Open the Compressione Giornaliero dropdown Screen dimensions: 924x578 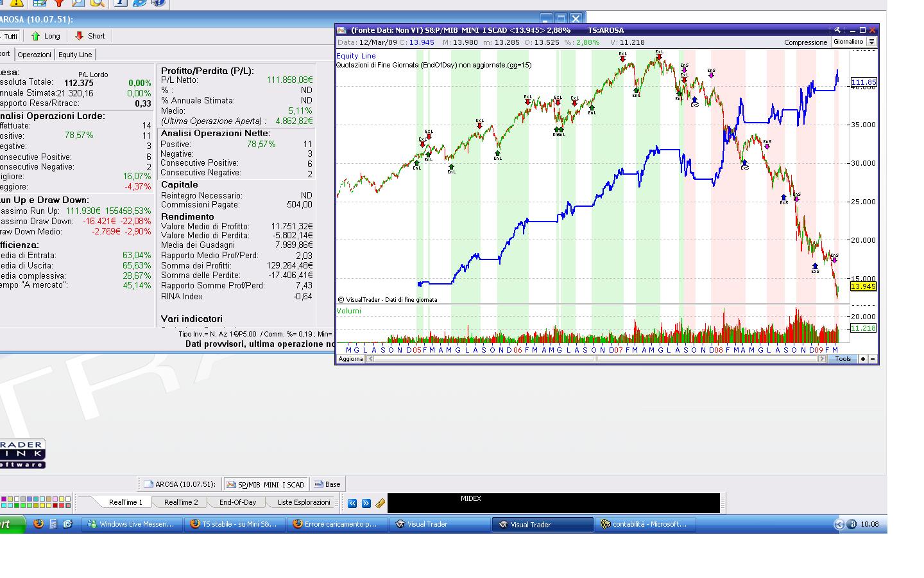coord(871,42)
